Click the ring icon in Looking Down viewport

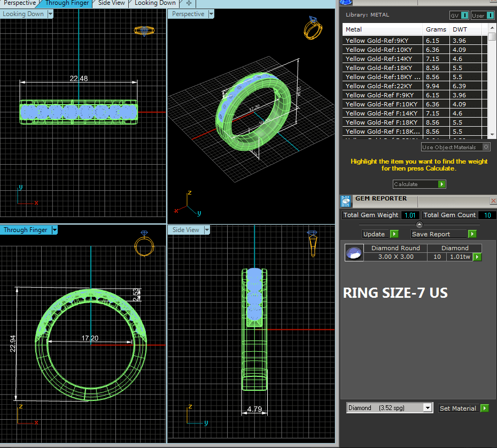[x=144, y=30]
